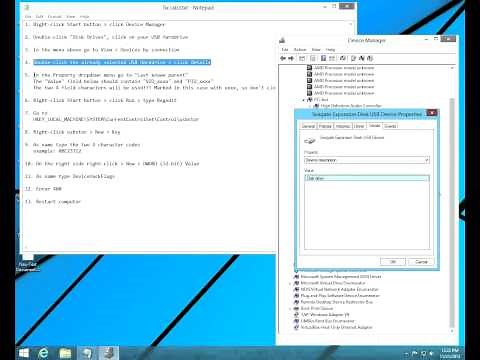Click the Back arrow in Device Manager toolbar
The image size is (480, 360).
click(x=283, y=58)
